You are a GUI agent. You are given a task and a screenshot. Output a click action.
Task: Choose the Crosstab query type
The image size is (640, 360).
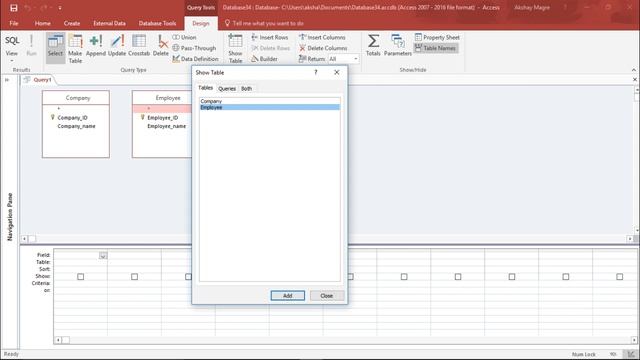139,45
